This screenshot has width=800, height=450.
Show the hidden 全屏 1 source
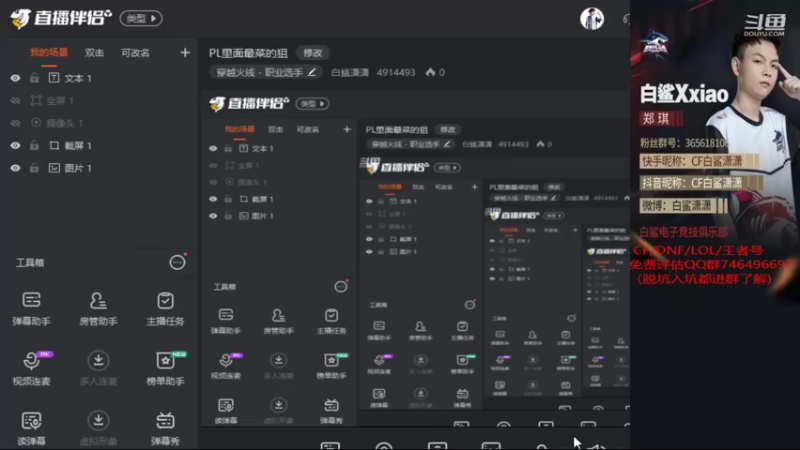tap(15, 101)
